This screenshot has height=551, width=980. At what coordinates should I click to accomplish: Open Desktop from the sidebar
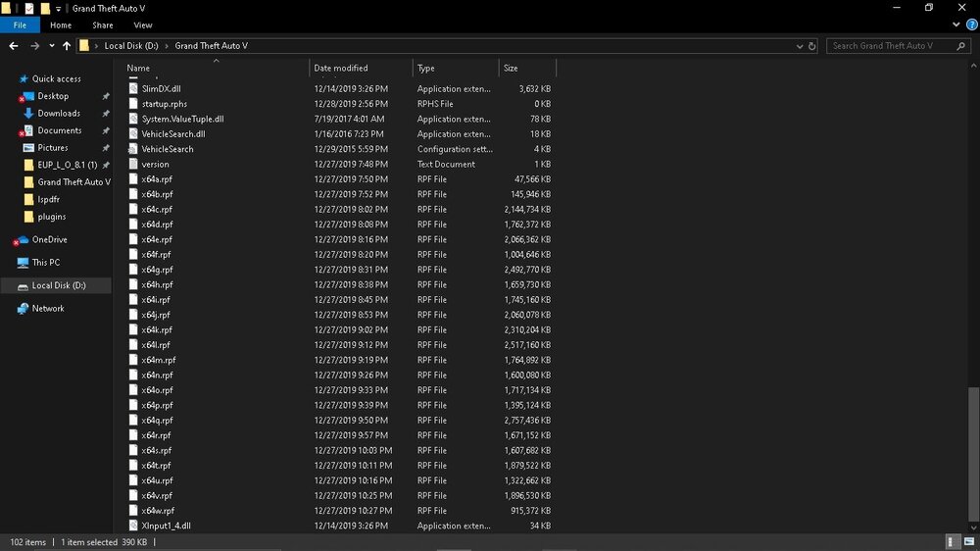[x=53, y=96]
